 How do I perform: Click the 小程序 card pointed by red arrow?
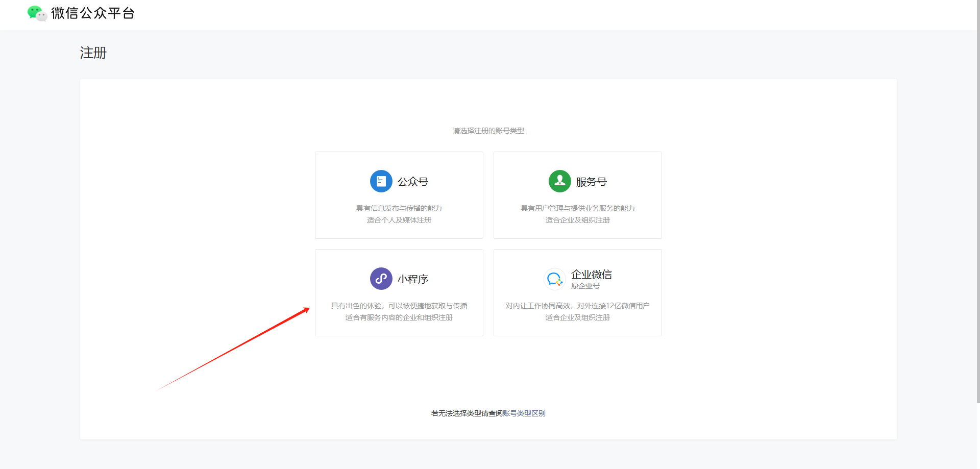[399, 292]
